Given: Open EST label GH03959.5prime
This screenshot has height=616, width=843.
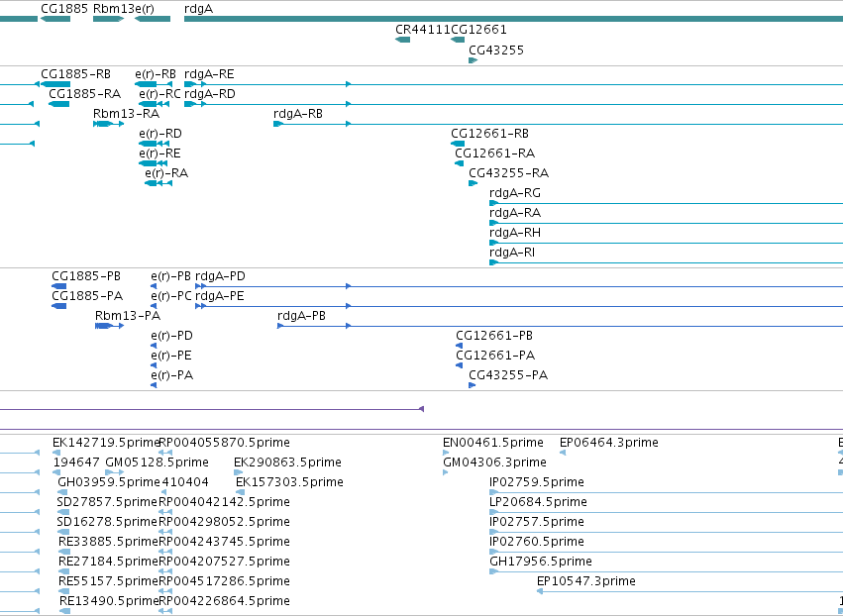Looking at the screenshot, I should pos(109,482).
